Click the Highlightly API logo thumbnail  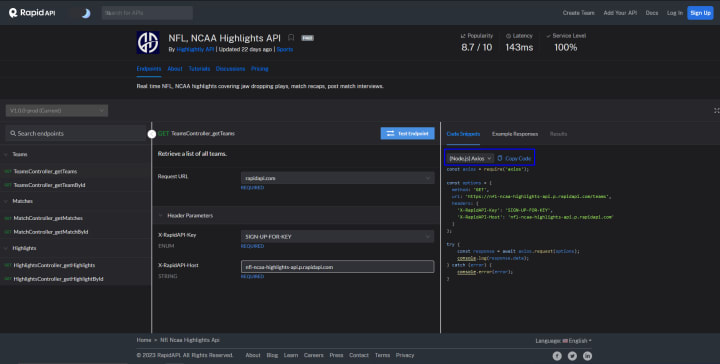(148, 42)
